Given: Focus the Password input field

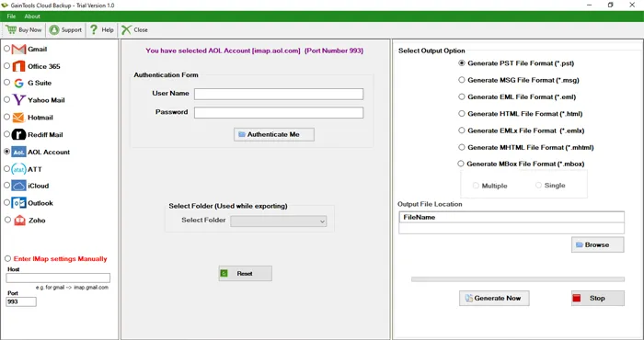Looking at the screenshot, I should (279, 113).
